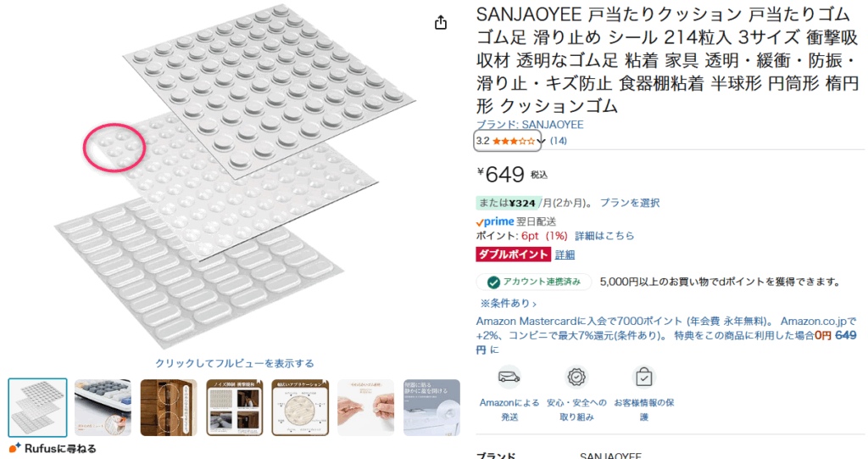The height and width of the screenshot is (459, 868).
Task: Open the 14 reviews count link
Action: pos(558,141)
